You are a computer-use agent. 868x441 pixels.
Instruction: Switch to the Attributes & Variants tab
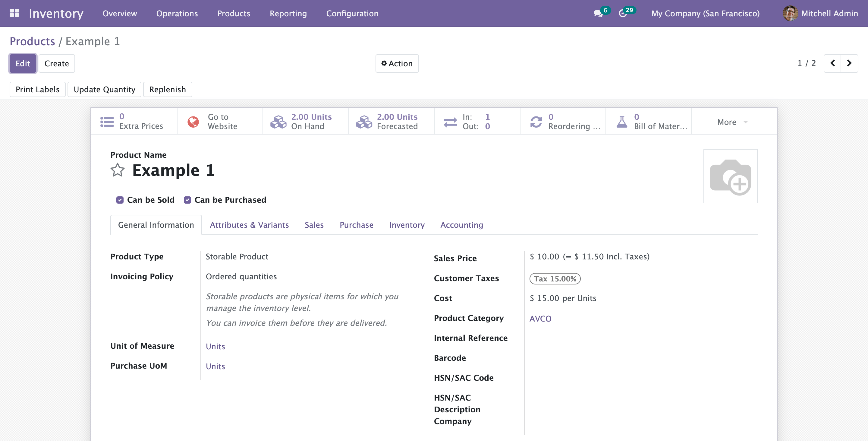tap(249, 225)
